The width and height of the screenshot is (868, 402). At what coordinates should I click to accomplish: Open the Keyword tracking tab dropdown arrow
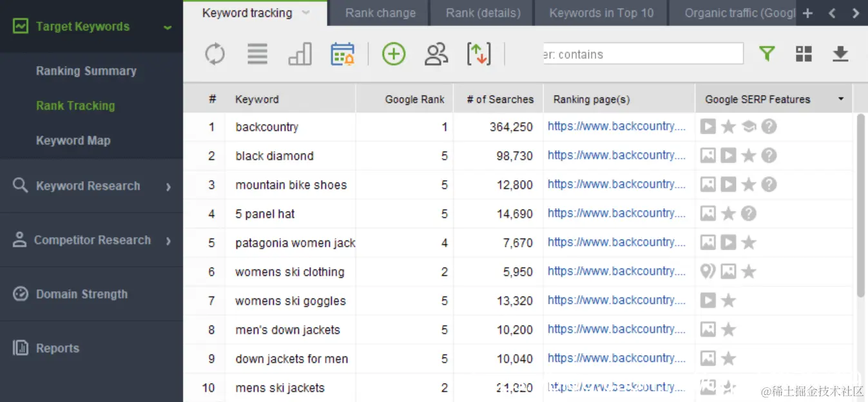coord(306,13)
